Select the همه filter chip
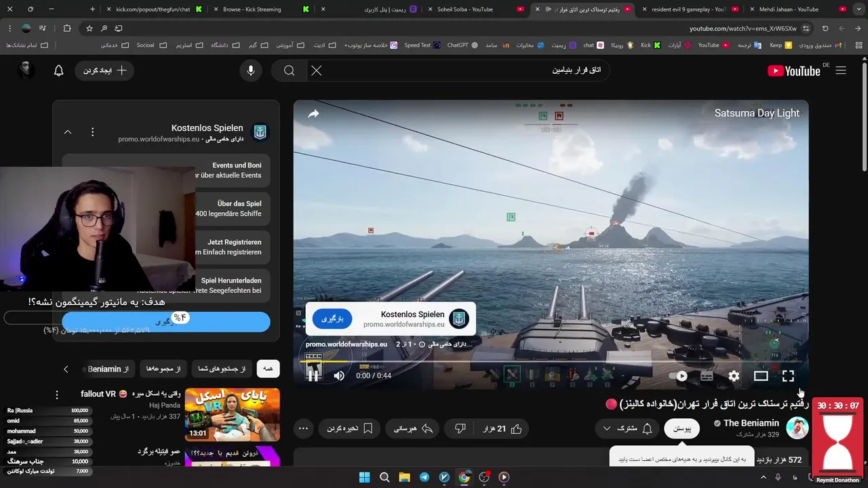The height and width of the screenshot is (488, 868). click(268, 369)
